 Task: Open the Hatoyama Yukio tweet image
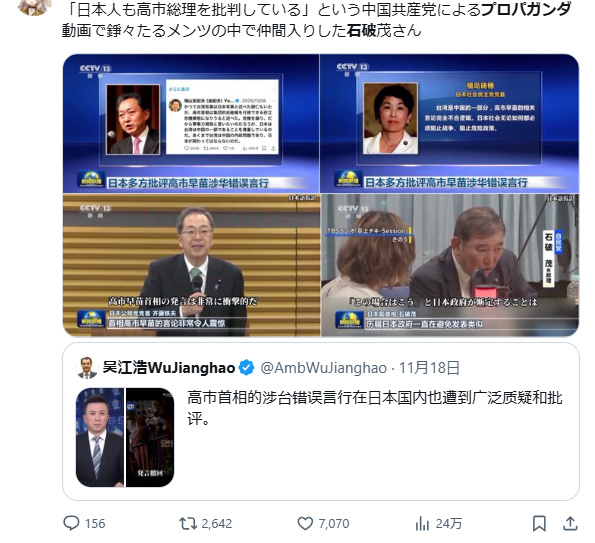tap(191, 123)
